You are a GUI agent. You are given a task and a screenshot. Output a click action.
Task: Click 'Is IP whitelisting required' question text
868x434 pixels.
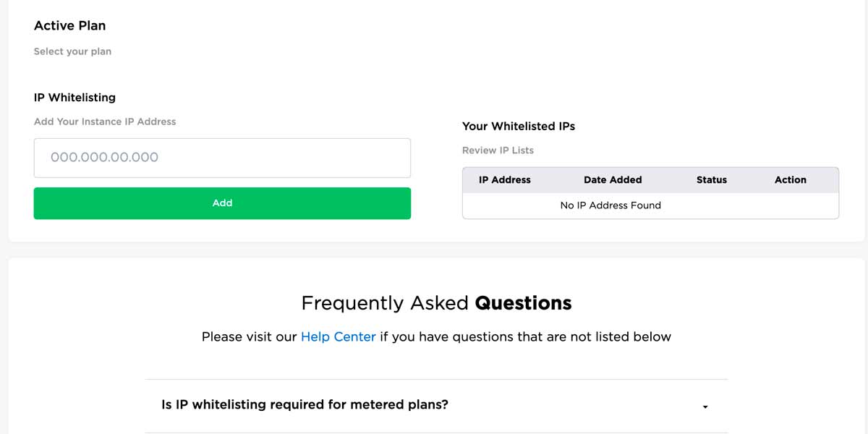[305, 404]
